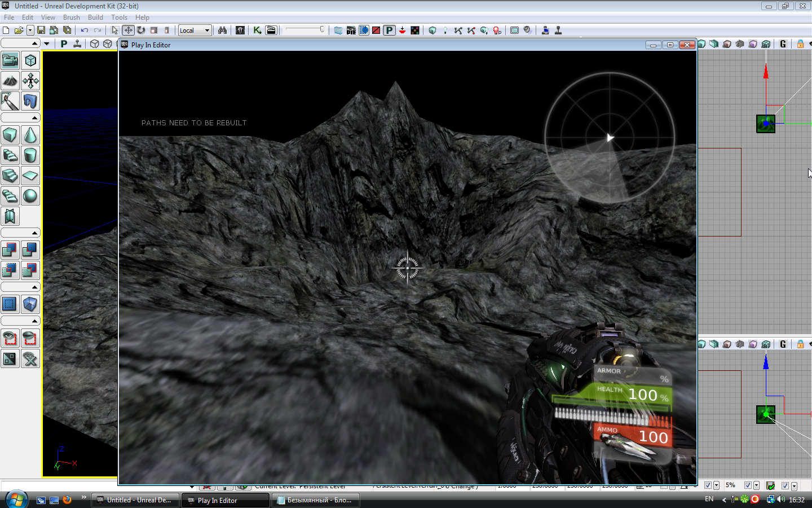Click the CSG Add icon
Image resolution: width=812 pixels, height=508 pixels.
tap(10, 250)
